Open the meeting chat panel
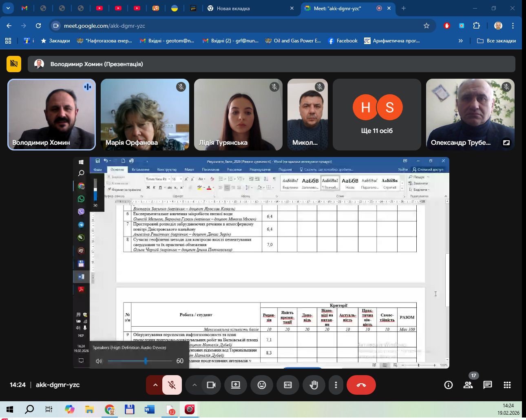 coord(487,385)
